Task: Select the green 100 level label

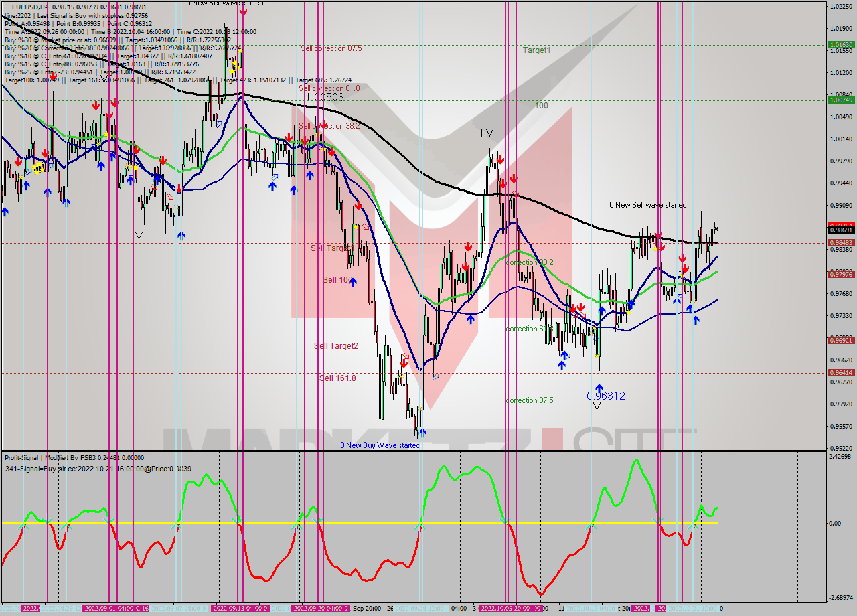Action: tap(541, 106)
